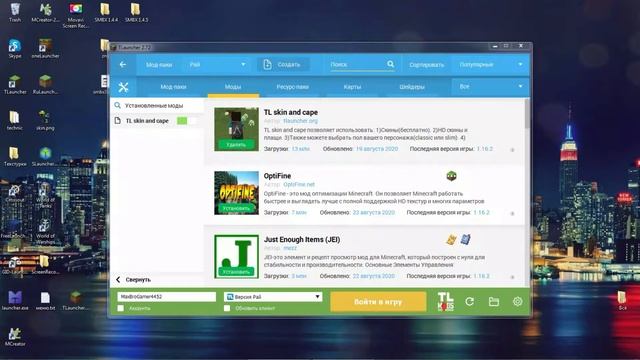Viewport: 640px width, 360px height.
Task: Open the Популярные sort dropdown
Action: tap(491, 64)
